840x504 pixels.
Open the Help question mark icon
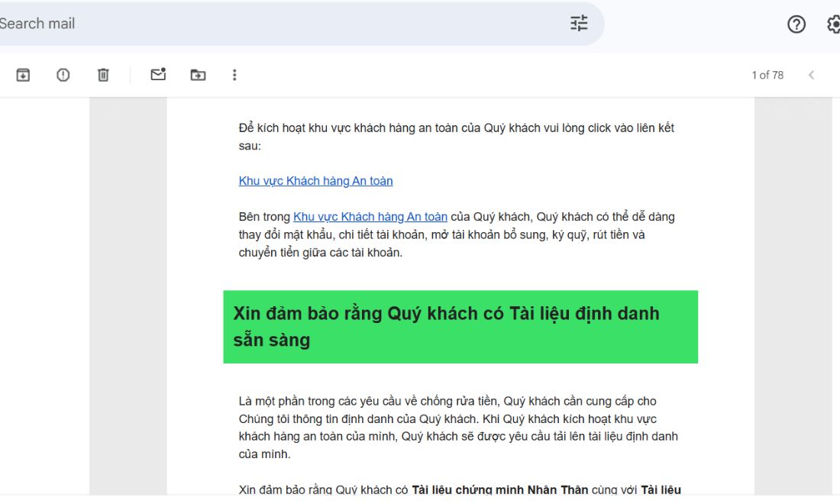(796, 24)
